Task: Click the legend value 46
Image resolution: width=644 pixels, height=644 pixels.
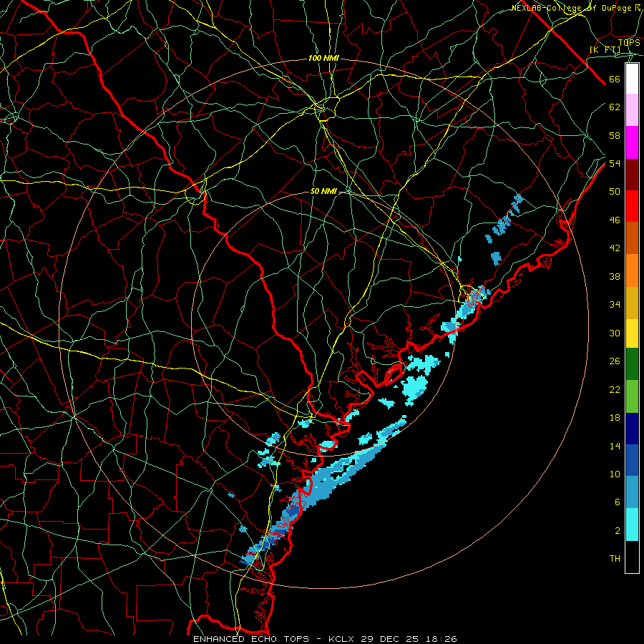Action: [x=615, y=220]
